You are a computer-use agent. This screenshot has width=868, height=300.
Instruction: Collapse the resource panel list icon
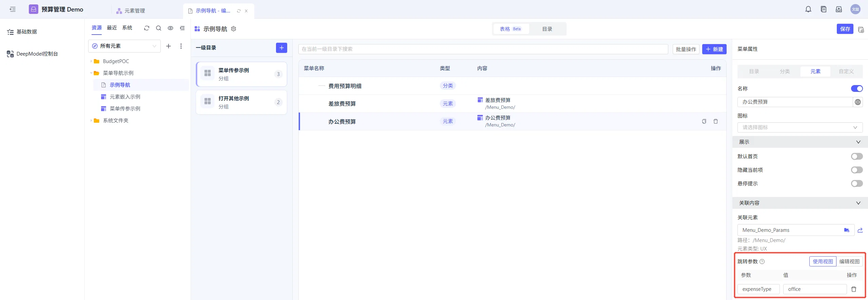click(x=182, y=28)
